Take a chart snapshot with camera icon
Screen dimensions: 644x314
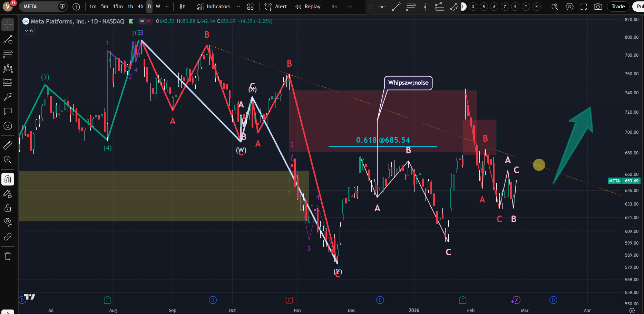tap(598, 7)
